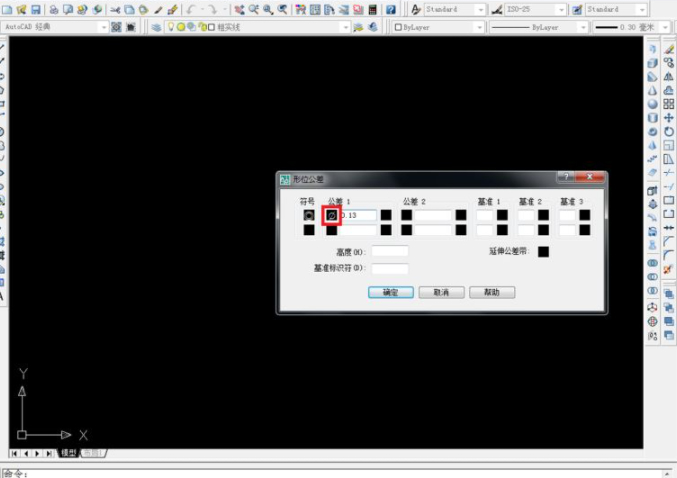677x478 pixels.
Task: Switch to the 模型 tab
Action: tap(68, 453)
